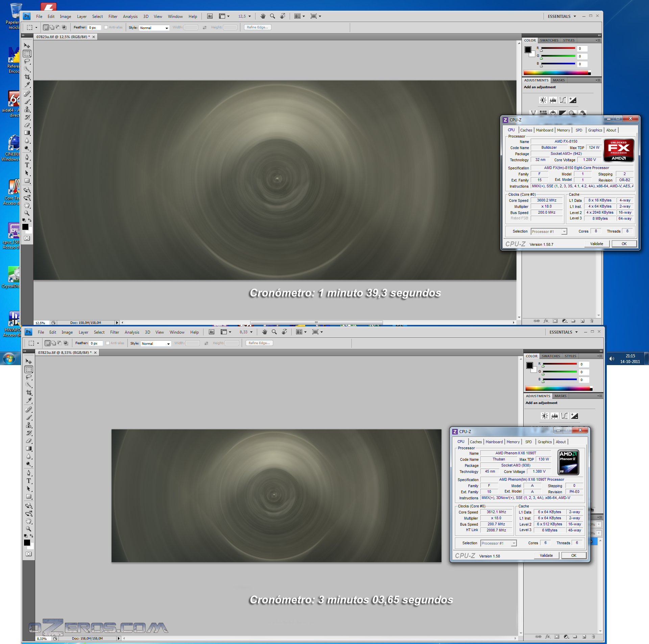Click the red R slider in top Color panel
The width and height of the screenshot is (649, 644).
pyautogui.click(x=558, y=48)
